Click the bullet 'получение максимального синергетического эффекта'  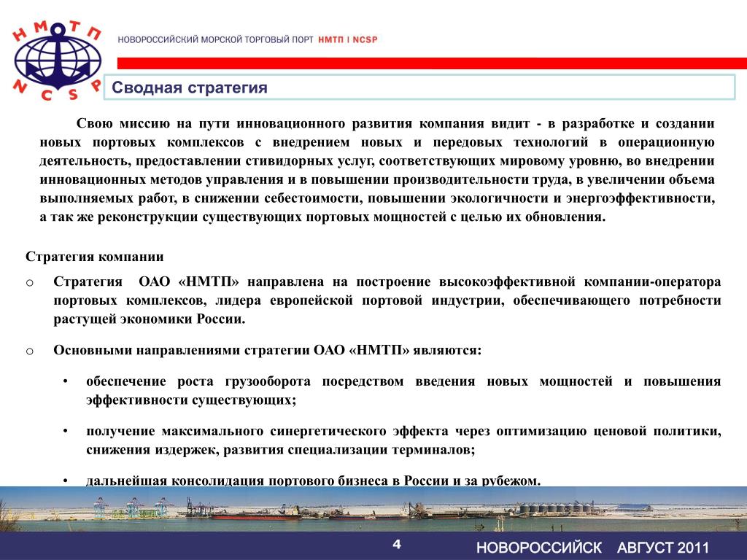tap(403, 440)
